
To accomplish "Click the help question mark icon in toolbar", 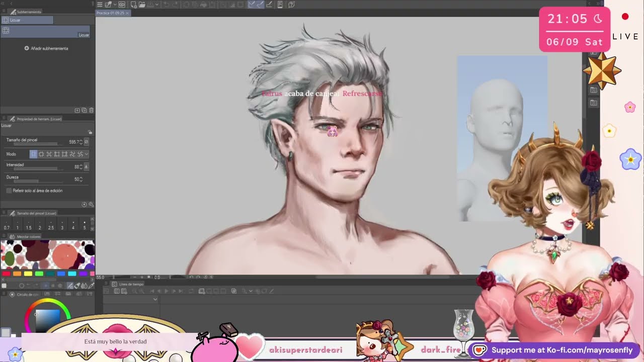I will click(291, 5).
